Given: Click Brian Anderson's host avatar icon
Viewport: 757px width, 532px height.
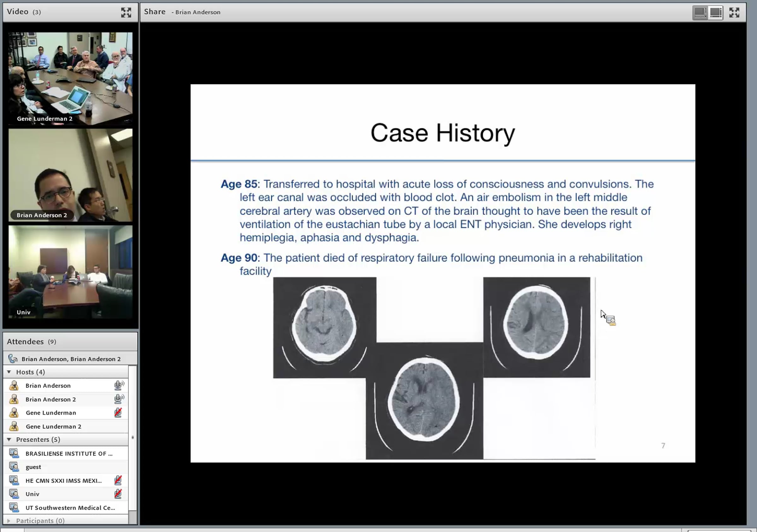Looking at the screenshot, I should point(14,385).
